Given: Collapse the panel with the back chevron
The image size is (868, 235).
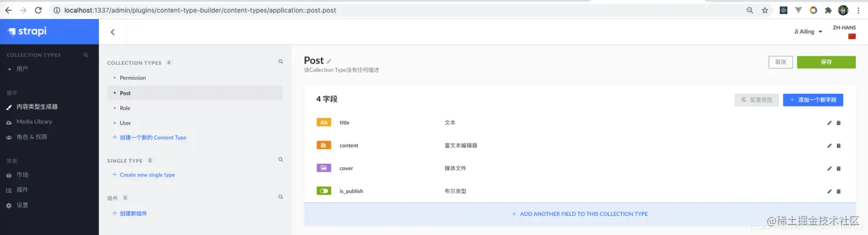Looking at the screenshot, I should (x=112, y=32).
